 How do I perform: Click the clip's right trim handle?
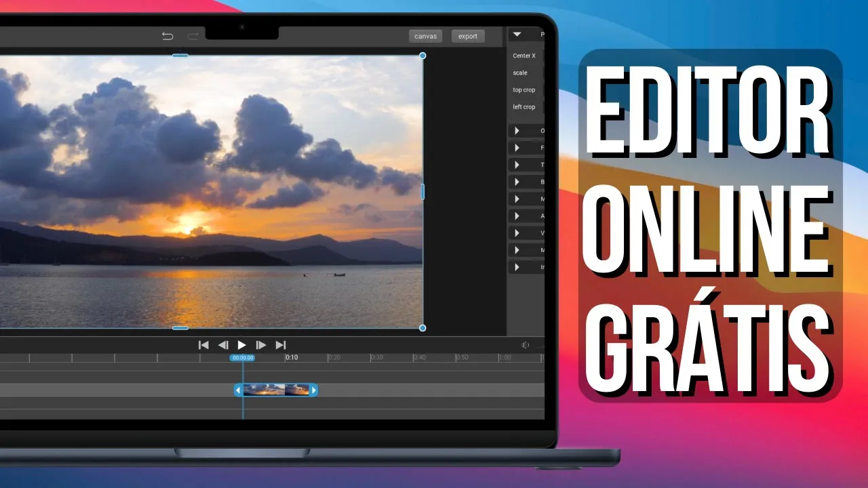coord(314,390)
